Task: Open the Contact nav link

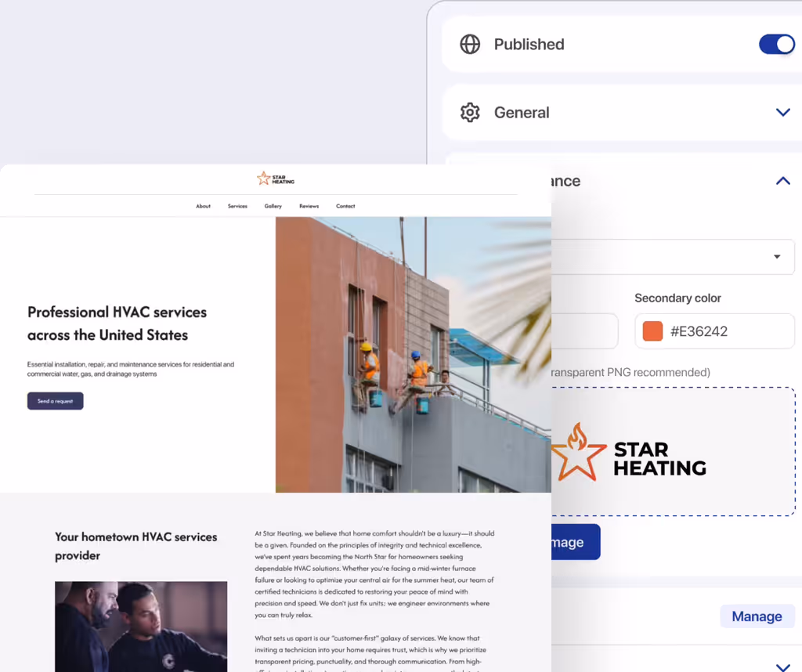Action: (345, 206)
